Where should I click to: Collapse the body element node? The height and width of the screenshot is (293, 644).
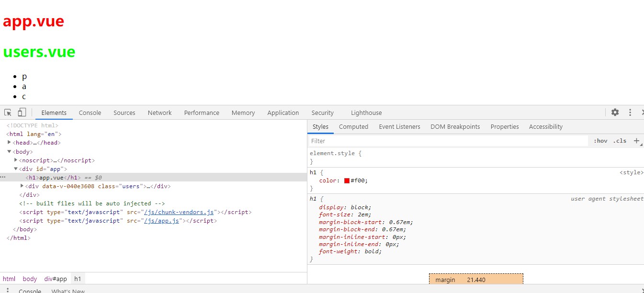pyautogui.click(x=10, y=151)
